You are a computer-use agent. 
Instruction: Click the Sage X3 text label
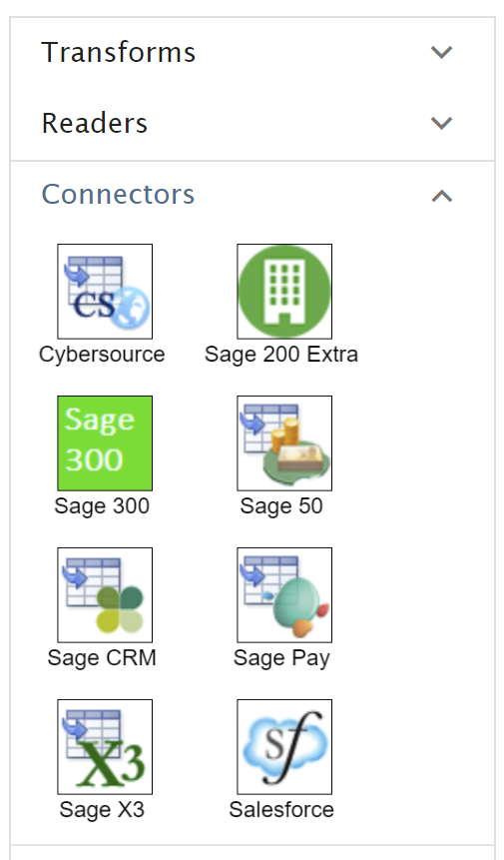tap(102, 809)
